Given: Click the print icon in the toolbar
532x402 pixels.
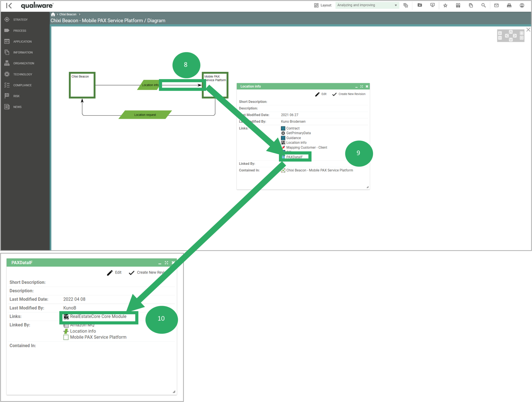Looking at the screenshot, I should tap(509, 5).
